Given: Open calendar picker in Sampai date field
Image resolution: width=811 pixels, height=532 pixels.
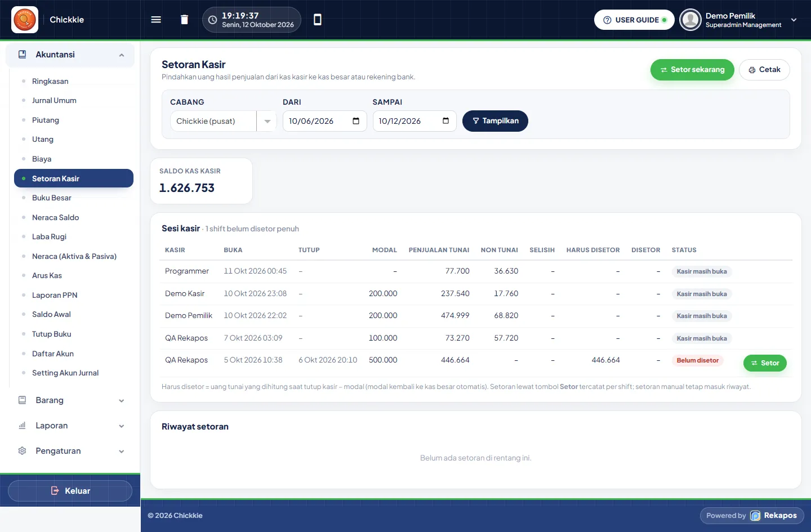Looking at the screenshot, I should tap(445, 121).
